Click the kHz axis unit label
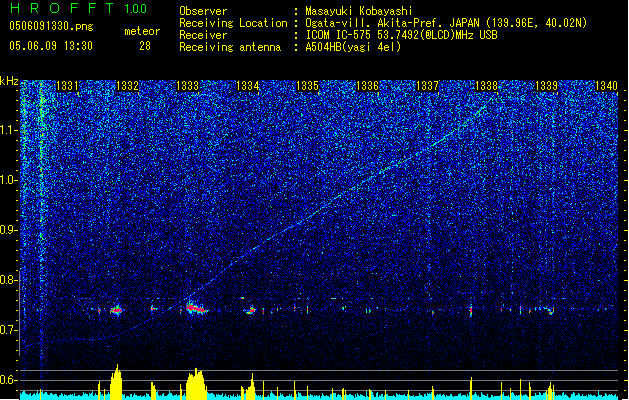Screen dimensions: 629x400 pos(9,81)
